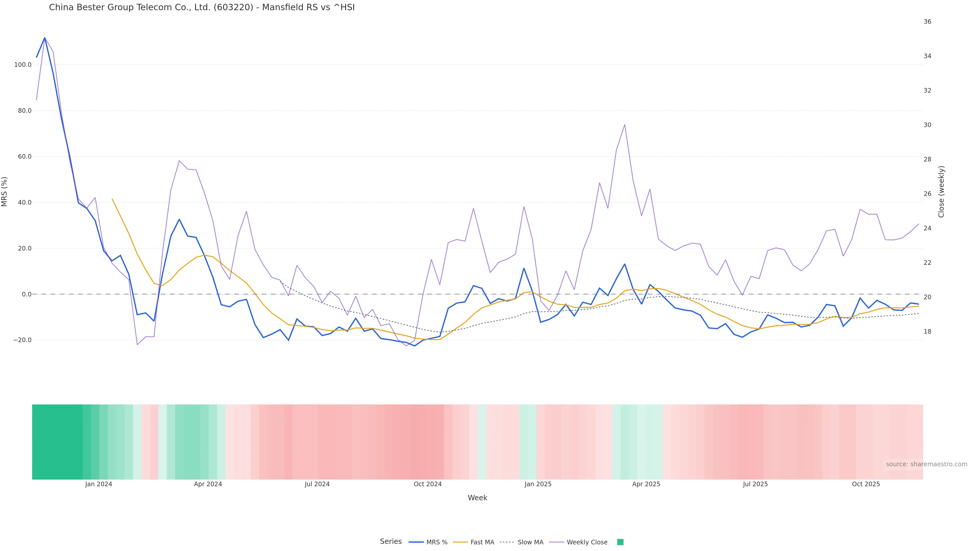Screen dimensions: 980x551
Task: Click the dotted Slow MA legend line icon
Action: pyautogui.click(x=507, y=542)
